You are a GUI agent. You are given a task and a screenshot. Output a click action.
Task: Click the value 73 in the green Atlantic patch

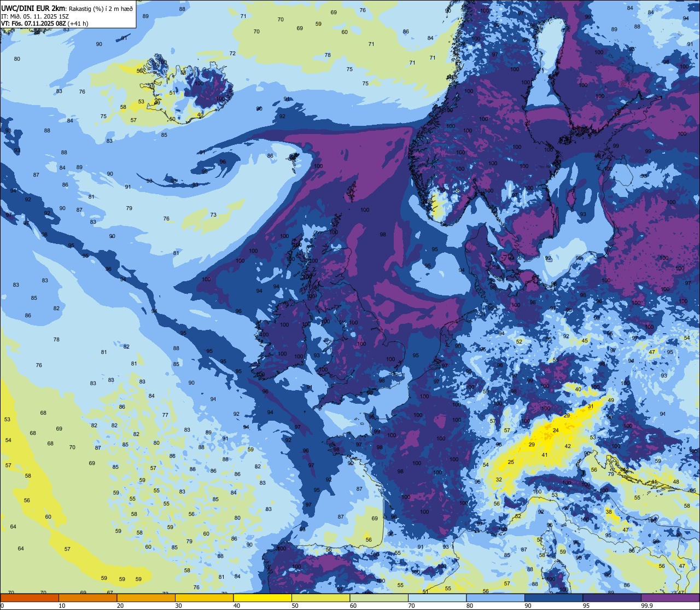213,215
